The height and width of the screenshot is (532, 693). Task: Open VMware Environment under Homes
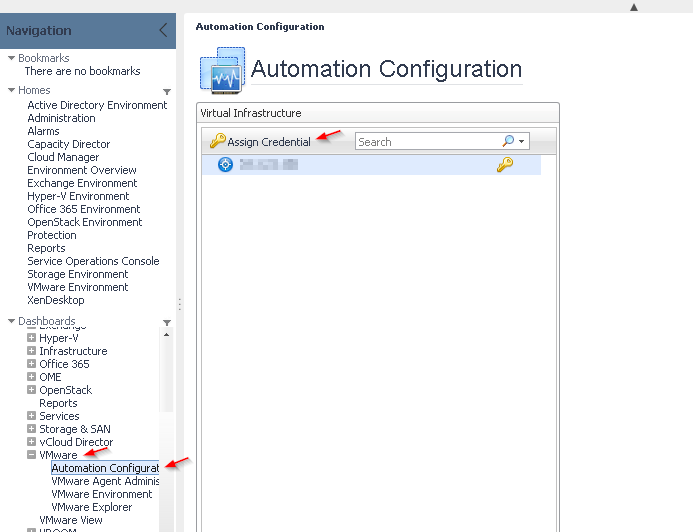coord(78,287)
